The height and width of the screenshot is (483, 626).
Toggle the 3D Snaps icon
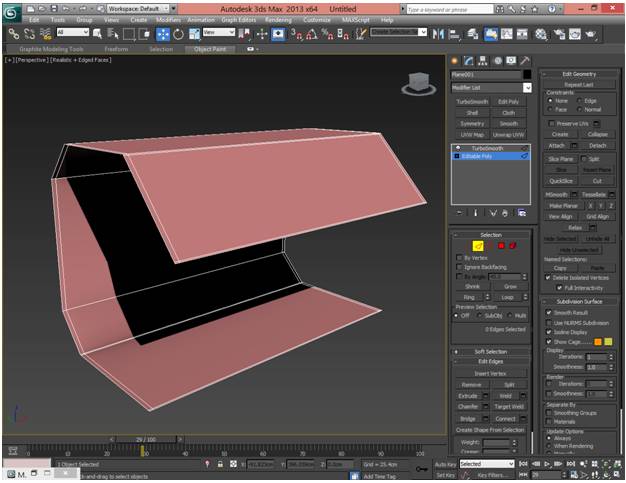tap(296, 34)
